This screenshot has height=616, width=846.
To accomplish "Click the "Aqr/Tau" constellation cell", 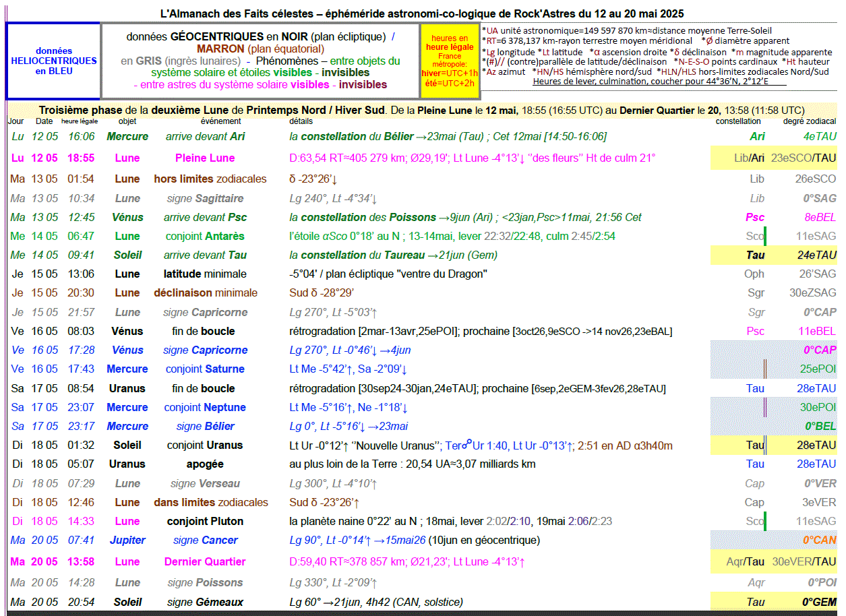I will point(746,561).
